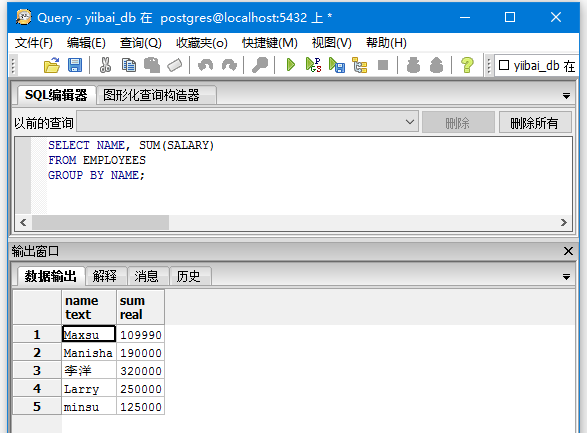The width and height of the screenshot is (587, 433).
Task: Click the open file folder icon
Action: [52, 65]
